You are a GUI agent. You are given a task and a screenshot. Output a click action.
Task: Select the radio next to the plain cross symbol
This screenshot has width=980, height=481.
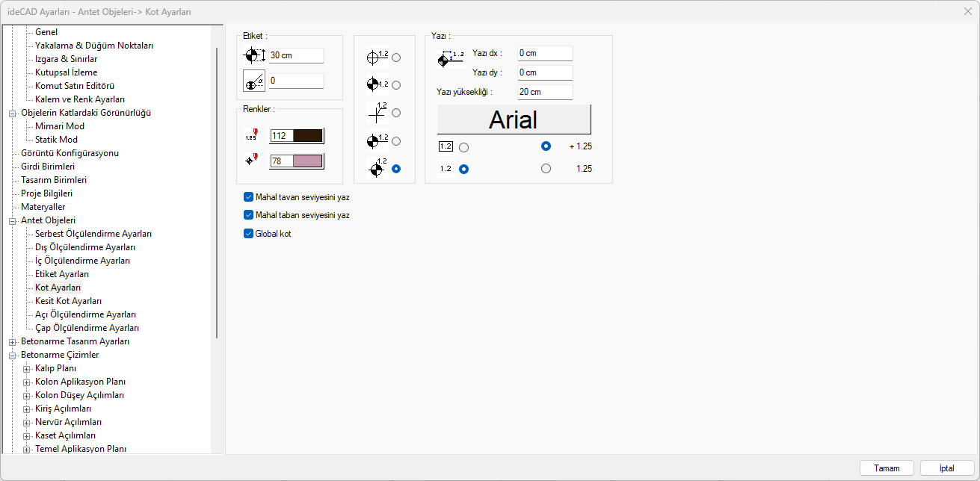[396, 113]
